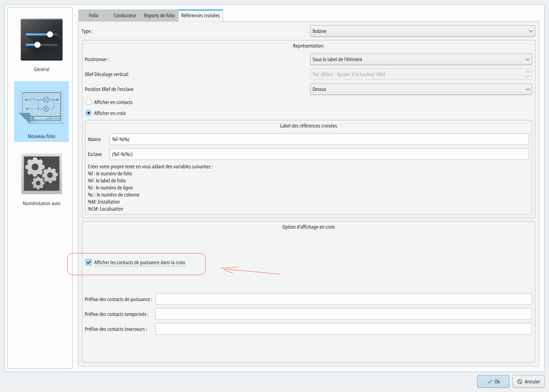Viewport: 549px width, 392px height.
Task: Click the 'Label des références croisées' heading
Action: [308, 126]
